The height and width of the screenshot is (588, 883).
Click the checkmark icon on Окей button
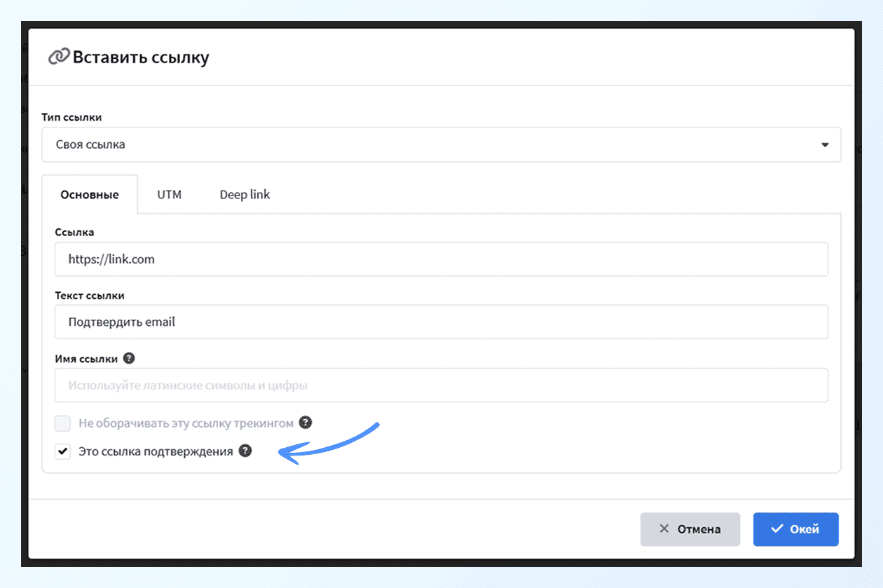776,529
